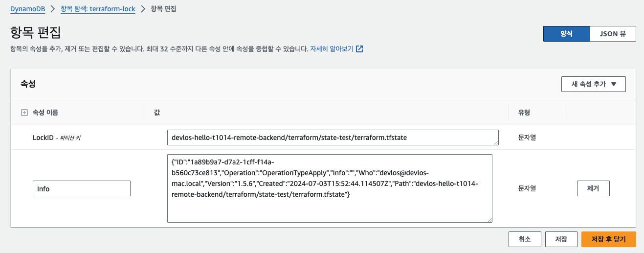Open the DynamoDB breadcrumb link

27,9
